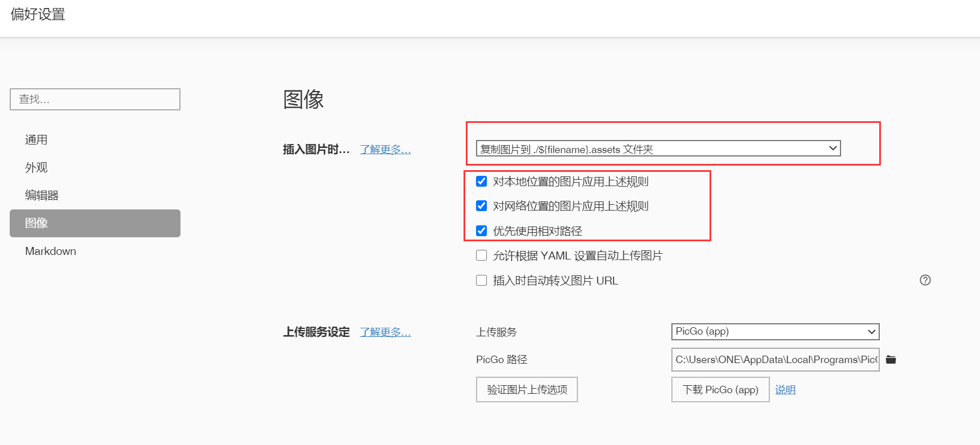Click the 验证图片上传选项 button
Screen dimensions: 980x445
[x=527, y=390]
